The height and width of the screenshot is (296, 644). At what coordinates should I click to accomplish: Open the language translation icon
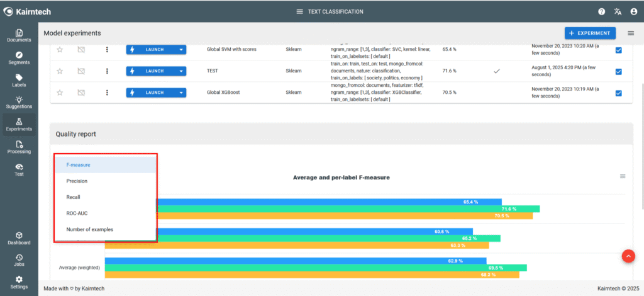tap(618, 11)
